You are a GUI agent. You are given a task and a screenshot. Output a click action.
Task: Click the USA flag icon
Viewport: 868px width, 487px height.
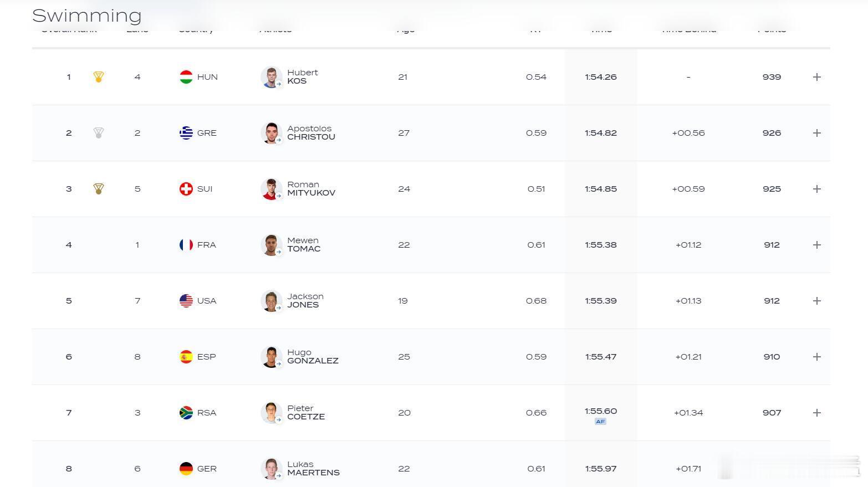[x=186, y=301]
